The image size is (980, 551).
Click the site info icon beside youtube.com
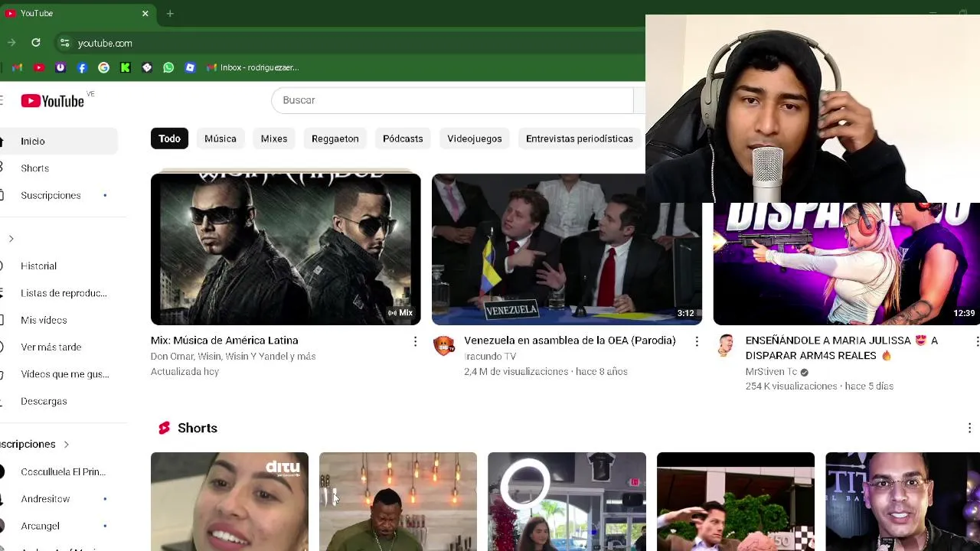[x=64, y=43]
